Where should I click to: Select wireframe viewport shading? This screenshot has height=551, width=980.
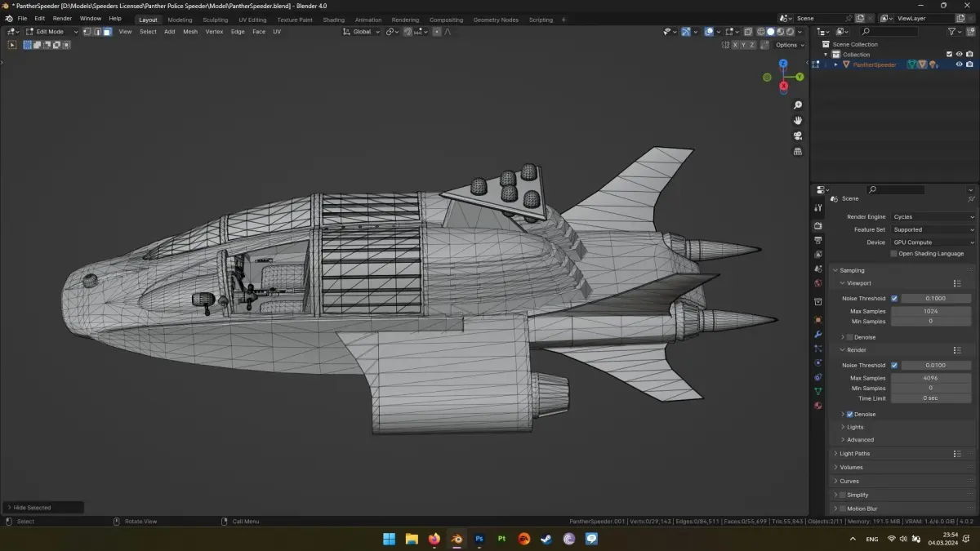tap(760, 32)
